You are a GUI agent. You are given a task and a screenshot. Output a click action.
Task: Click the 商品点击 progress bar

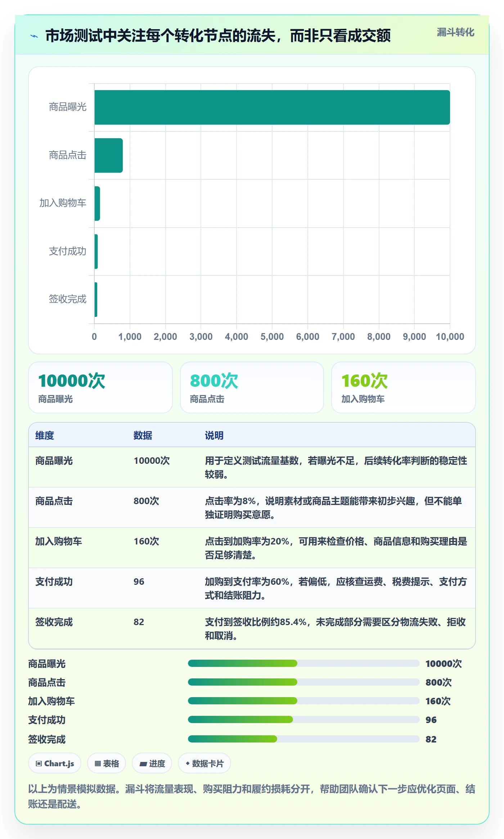pyautogui.click(x=303, y=682)
